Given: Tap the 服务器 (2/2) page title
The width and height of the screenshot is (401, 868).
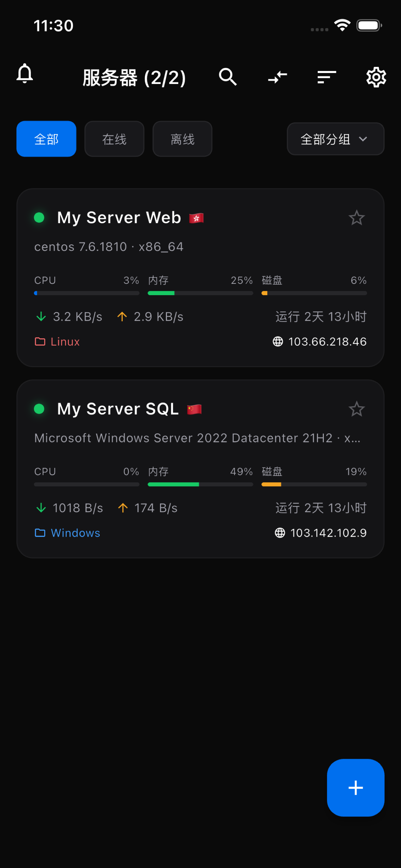Looking at the screenshot, I should click(x=134, y=77).
